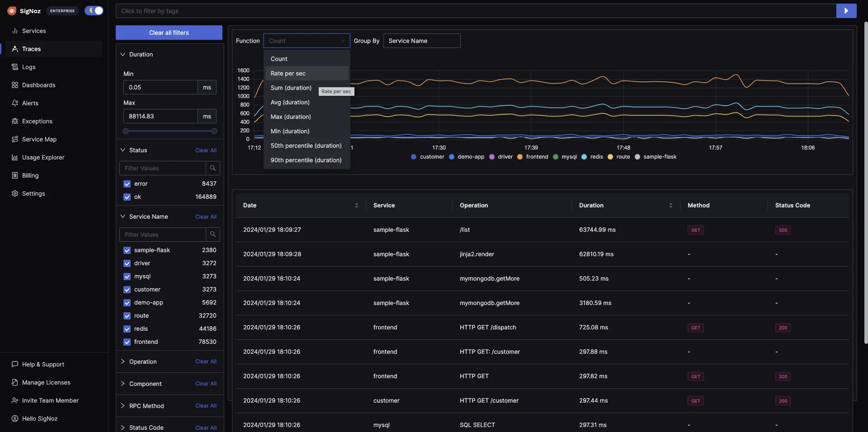Toggle customer series in chart legend
Image resolution: width=868 pixels, height=432 pixels.
pos(428,157)
